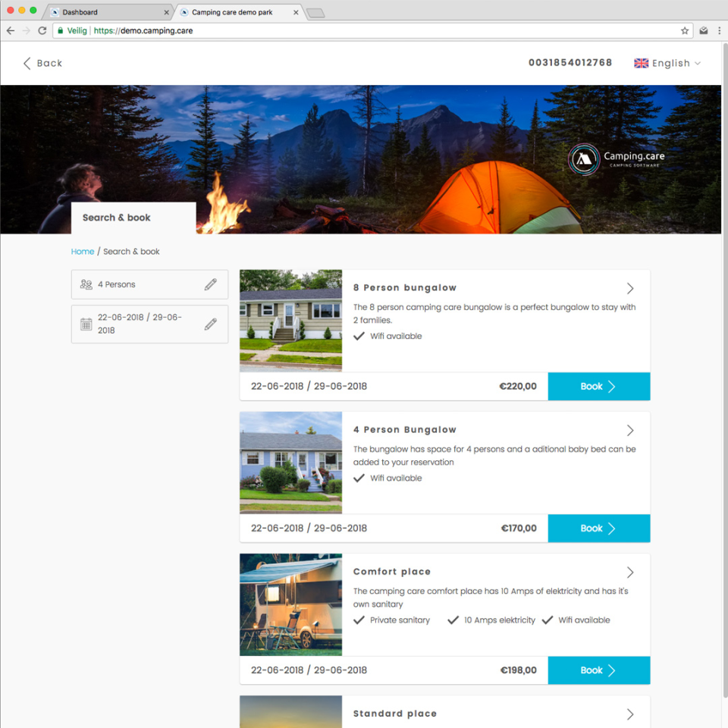The width and height of the screenshot is (728, 728).
Task: Open the 8 Person bungalow title
Action: 405,287
